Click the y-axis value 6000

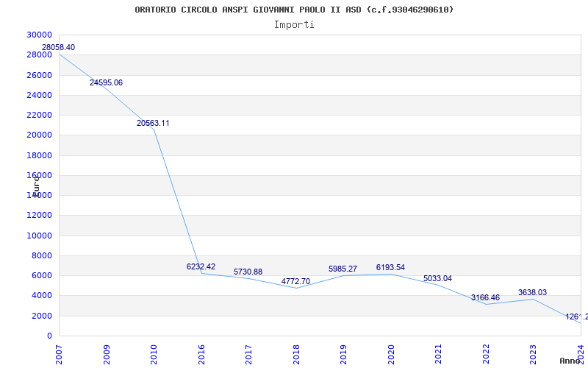42,275
